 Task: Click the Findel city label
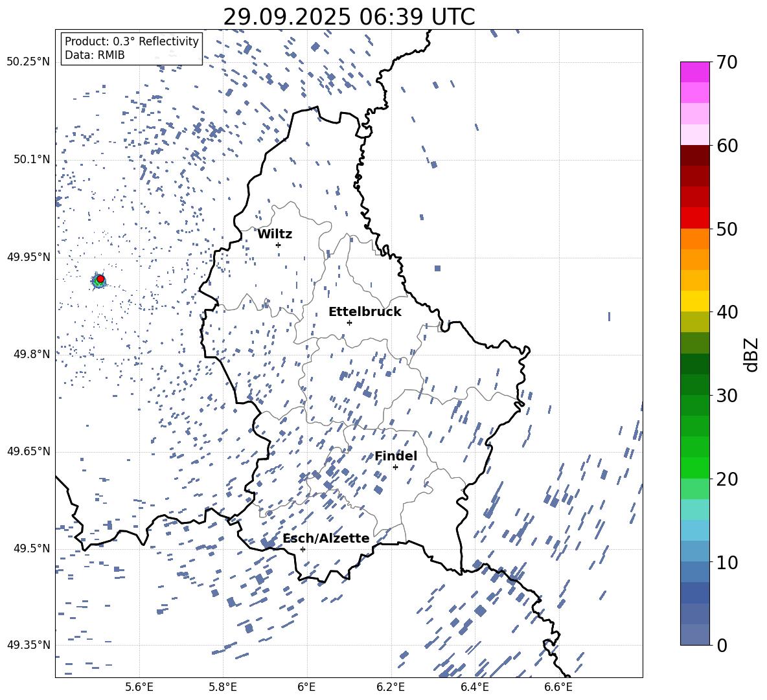396,456
